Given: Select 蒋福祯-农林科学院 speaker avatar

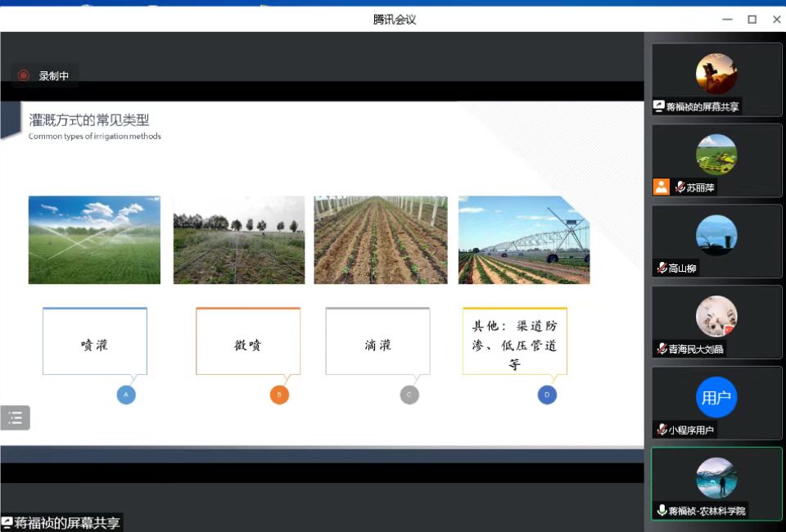Looking at the screenshot, I should pyautogui.click(x=716, y=478).
